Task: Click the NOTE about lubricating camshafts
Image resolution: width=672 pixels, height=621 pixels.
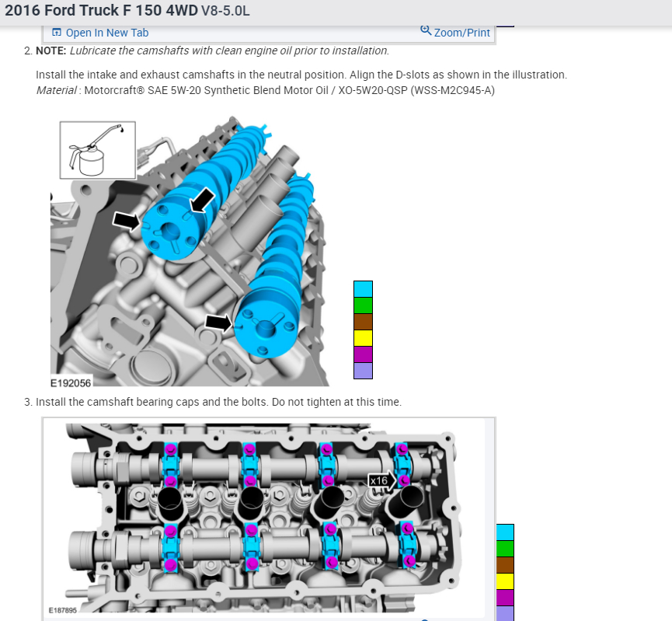Action: coord(213,51)
